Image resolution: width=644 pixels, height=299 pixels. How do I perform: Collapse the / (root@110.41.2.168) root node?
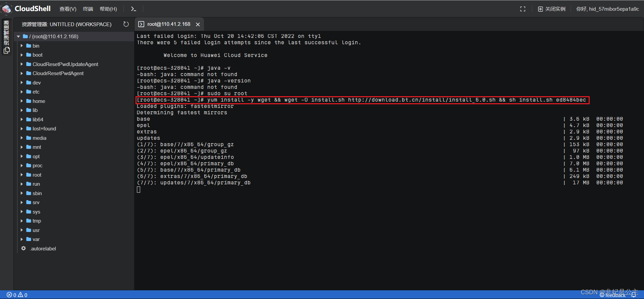(18, 37)
